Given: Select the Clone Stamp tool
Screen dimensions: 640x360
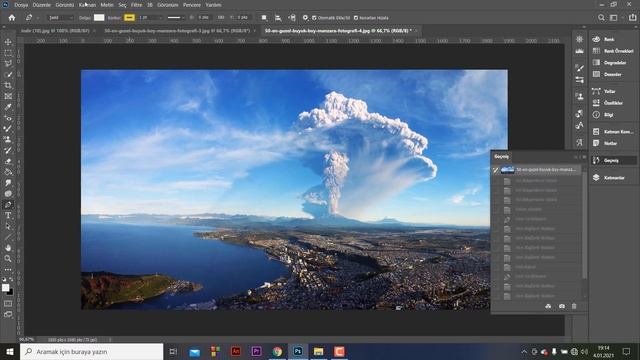Looking at the screenshot, I should pos(8,140).
